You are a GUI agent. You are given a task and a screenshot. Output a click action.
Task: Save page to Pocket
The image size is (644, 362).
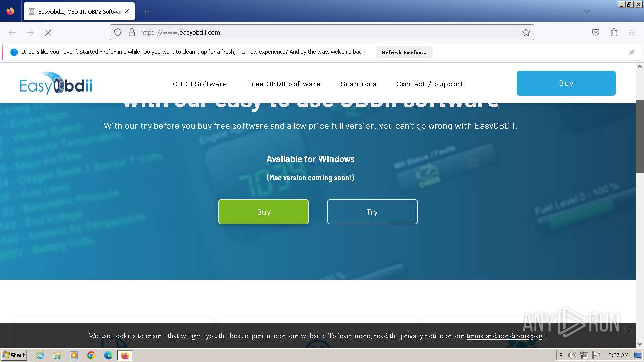coord(596,32)
